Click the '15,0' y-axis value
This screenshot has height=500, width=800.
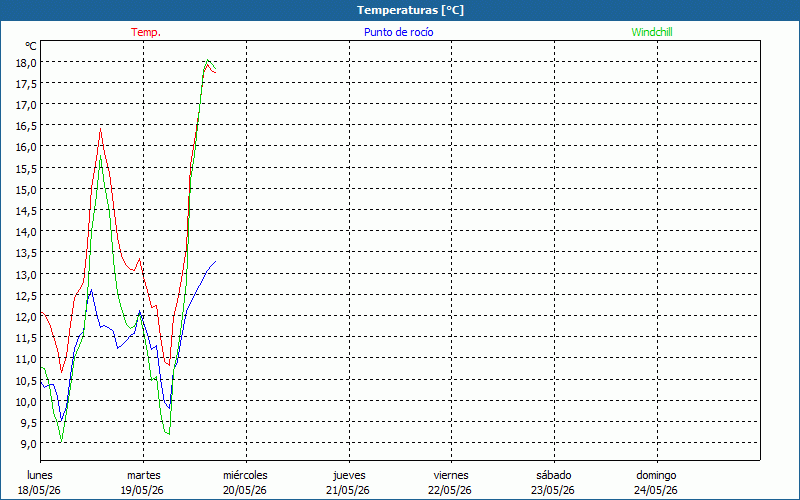click(x=26, y=190)
